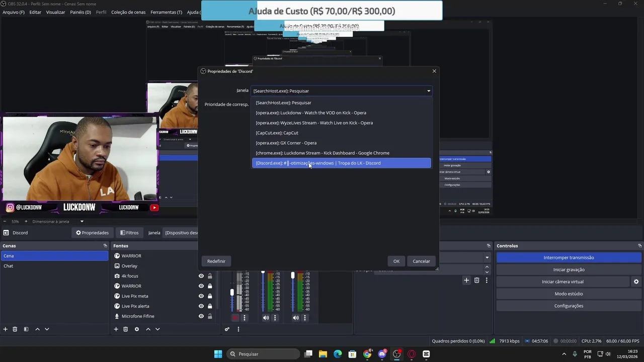Remove transition with trash icon
Viewport: 644px width, 362px height.
tap(477, 280)
